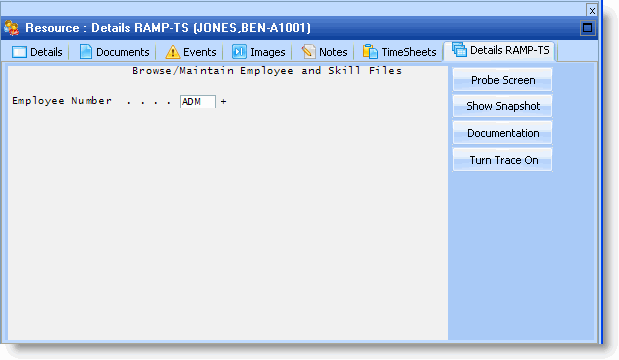This screenshot has height=360, width=619.
Task: Click the Images tab picture icon
Action: [239, 52]
